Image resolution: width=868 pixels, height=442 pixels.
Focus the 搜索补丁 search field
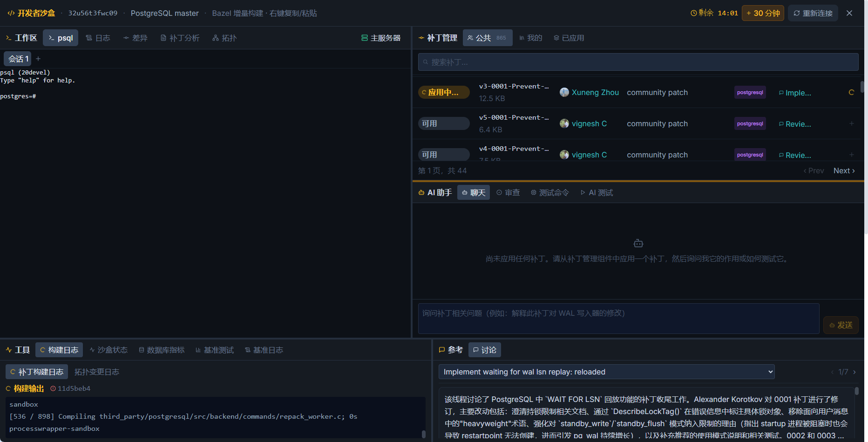coord(638,62)
